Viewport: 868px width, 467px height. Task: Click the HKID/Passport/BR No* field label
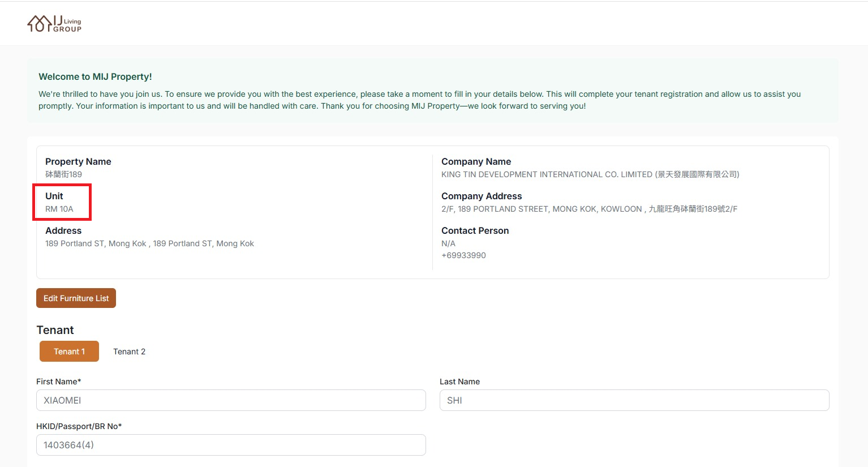point(79,426)
